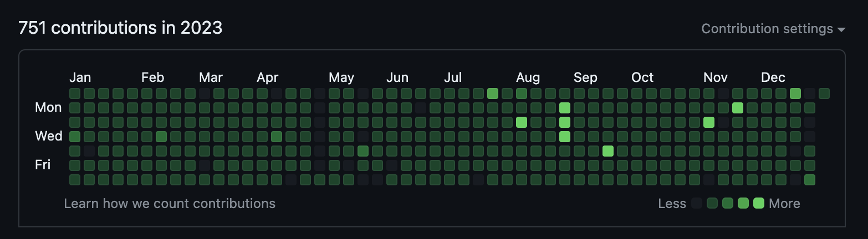Choose the bright Tuesday cell under the Nov label
Screen dimensions: 868x239
(x=709, y=122)
